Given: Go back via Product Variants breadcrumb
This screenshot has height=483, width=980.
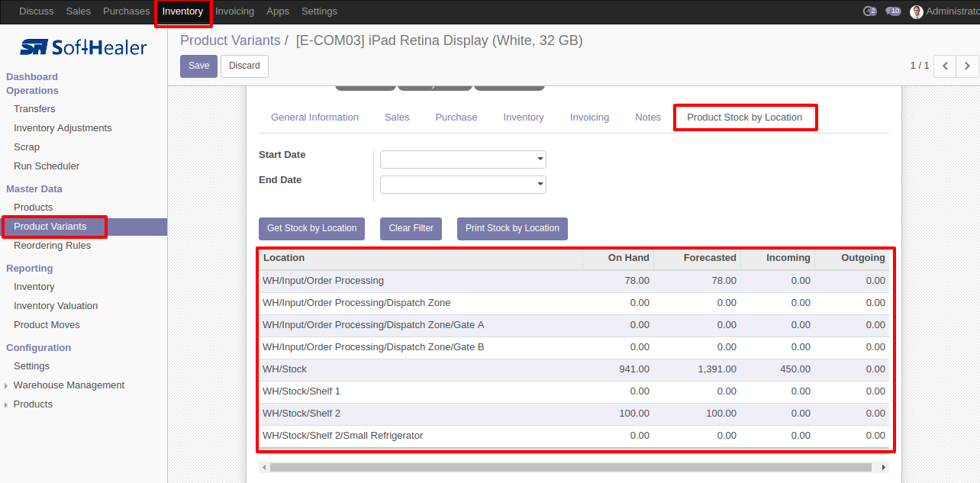Looking at the screenshot, I should [230, 40].
